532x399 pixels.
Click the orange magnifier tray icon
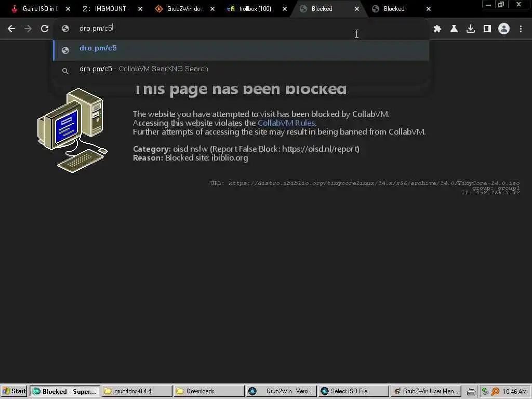tap(495, 392)
